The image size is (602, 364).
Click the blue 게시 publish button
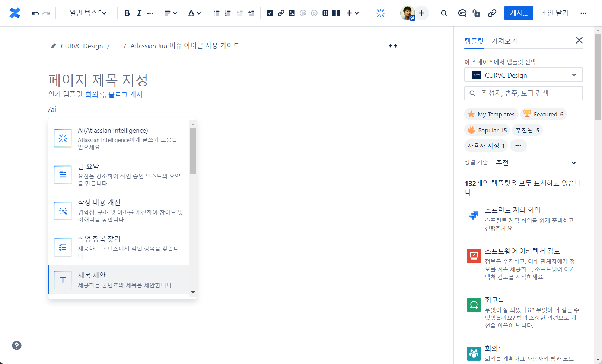518,13
